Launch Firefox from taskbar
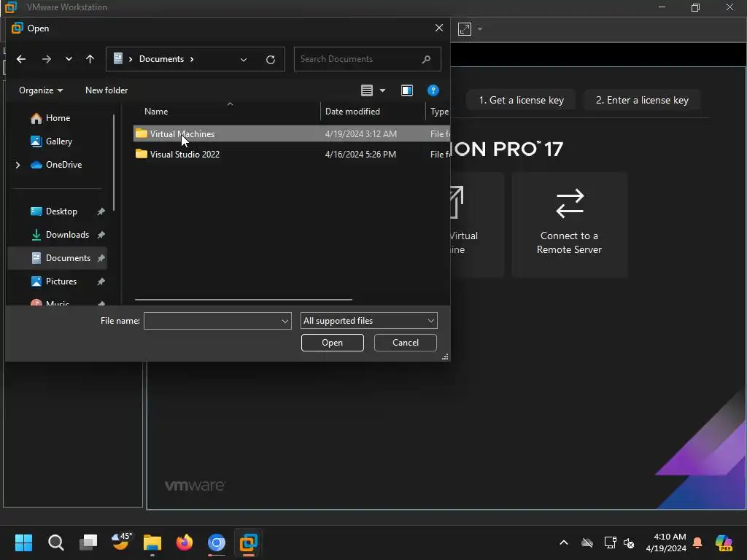 pyautogui.click(x=185, y=542)
